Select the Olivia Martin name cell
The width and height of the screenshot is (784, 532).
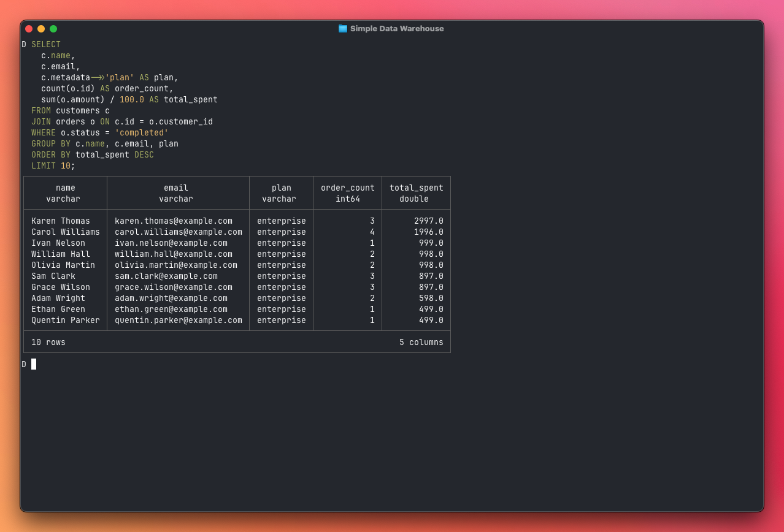[63, 265]
